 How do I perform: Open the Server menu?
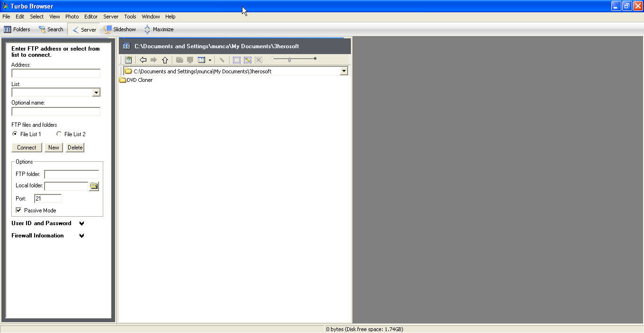point(110,16)
